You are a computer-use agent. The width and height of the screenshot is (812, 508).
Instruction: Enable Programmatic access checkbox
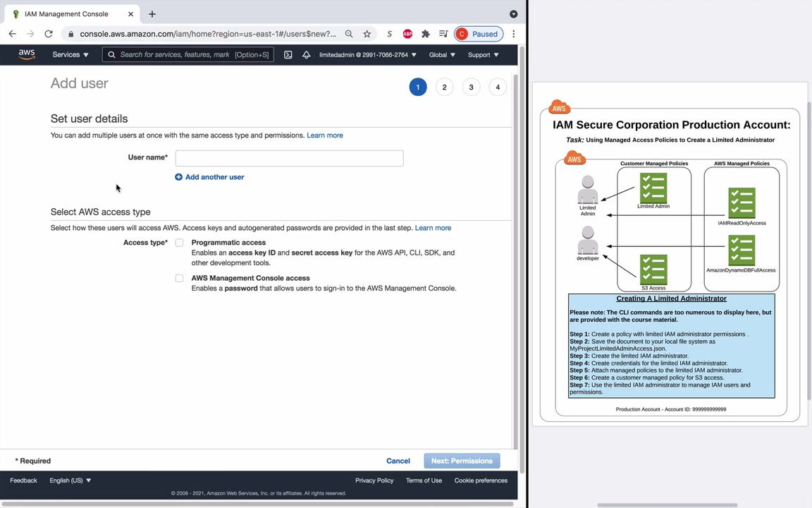point(179,243)
